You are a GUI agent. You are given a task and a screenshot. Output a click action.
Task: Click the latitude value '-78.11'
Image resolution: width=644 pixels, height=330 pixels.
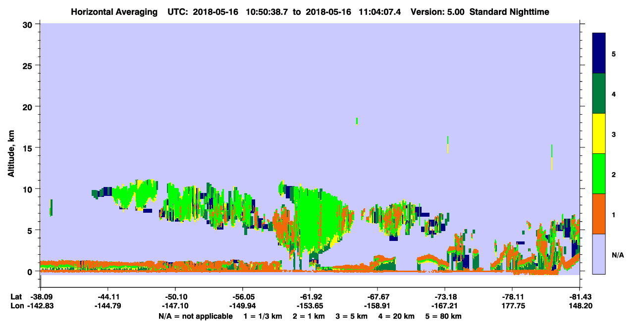coord(512,297)
